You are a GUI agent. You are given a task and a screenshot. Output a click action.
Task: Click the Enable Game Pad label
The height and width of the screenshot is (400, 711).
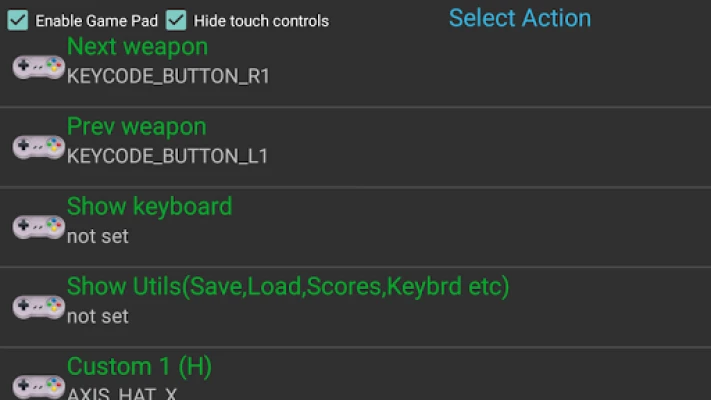[x=97, y=21]
